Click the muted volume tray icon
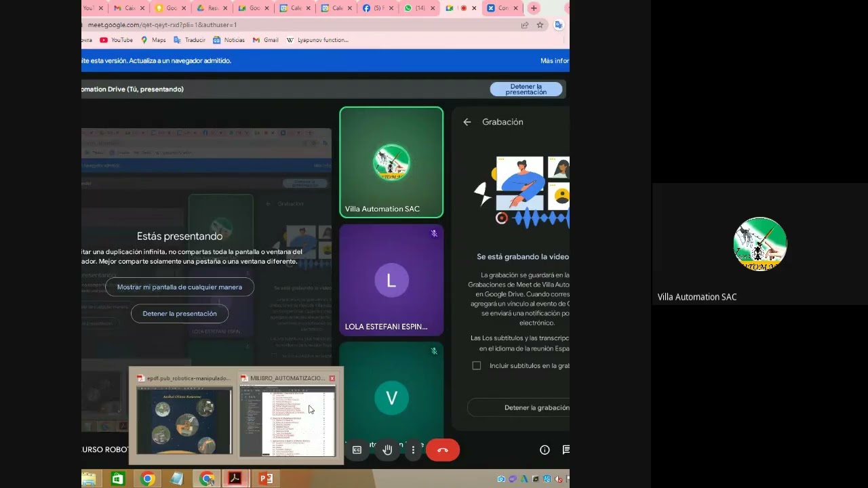 pyautogui.click(x=559, y=479)
